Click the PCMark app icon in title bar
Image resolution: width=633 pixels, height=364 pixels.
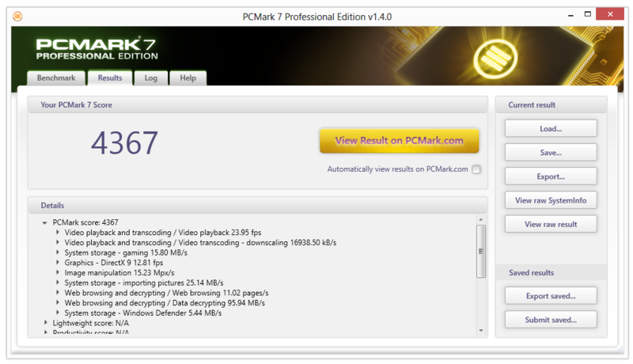pyautogui.click(x=17, y=17)
